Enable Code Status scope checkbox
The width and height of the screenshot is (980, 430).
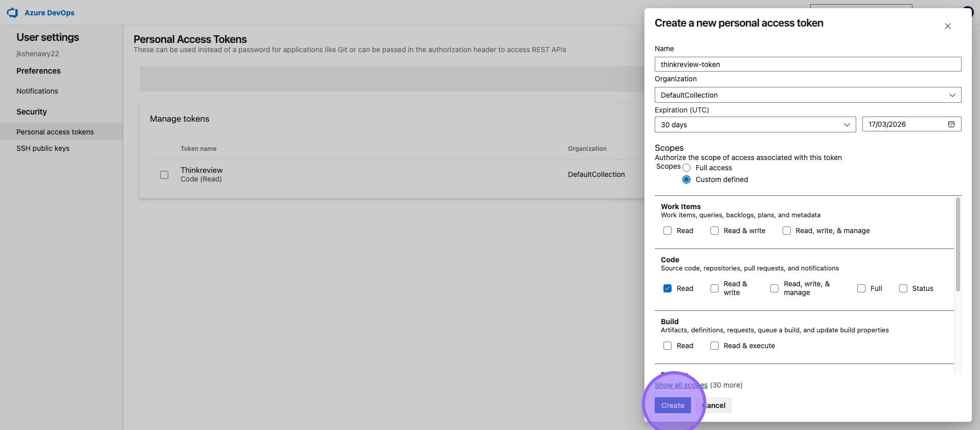(903, 288)
